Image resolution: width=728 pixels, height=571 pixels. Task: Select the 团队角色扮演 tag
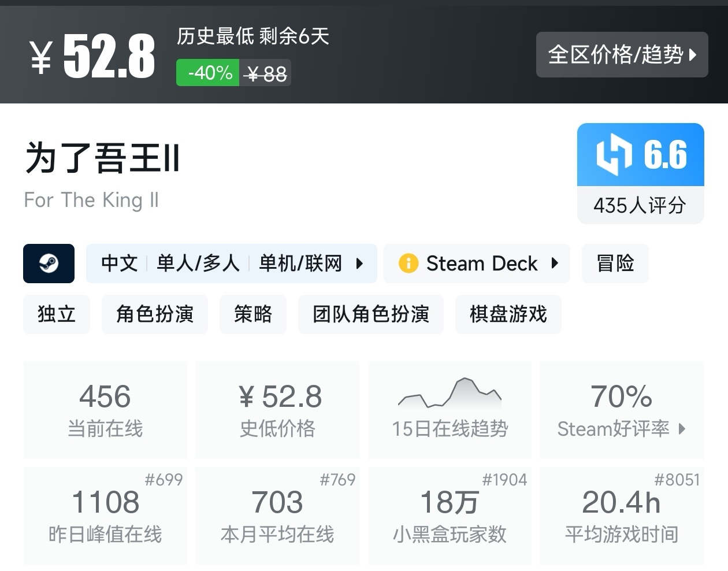[370, 314]
